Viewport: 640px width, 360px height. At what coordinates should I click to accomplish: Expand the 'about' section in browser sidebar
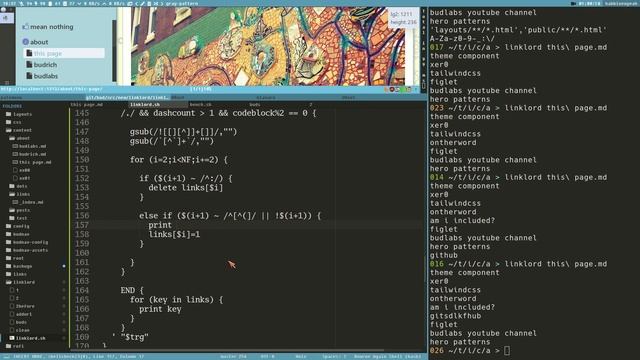(x=39, y=42)
